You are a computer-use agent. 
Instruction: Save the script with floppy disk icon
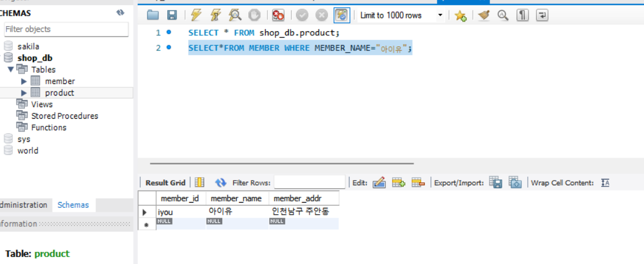172,16
